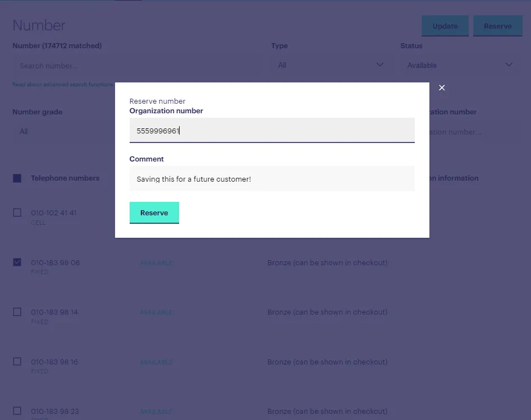The image size is (531, 420).
Task: Click Bronze grade text for 010-183 98 23
Action: click(x=327, y=411)
